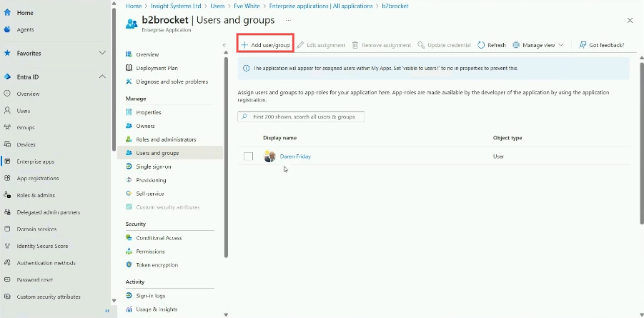Viewport: 644px width, 318px height.
Task: Click the Add user/group button
Action: coord(266,45)
